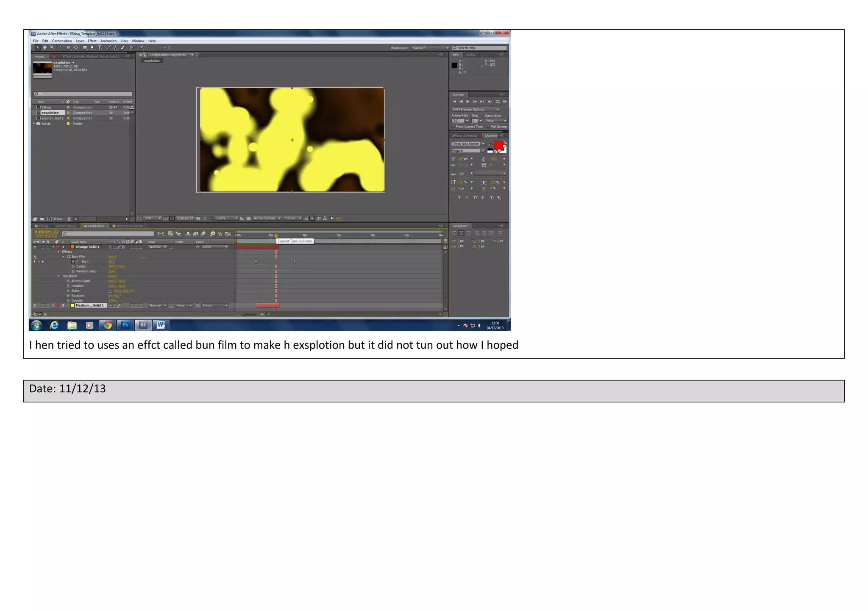Collapse the Transform group
Image resolution: width=868 pixels, height=613 pixels.
coord(58,276)
